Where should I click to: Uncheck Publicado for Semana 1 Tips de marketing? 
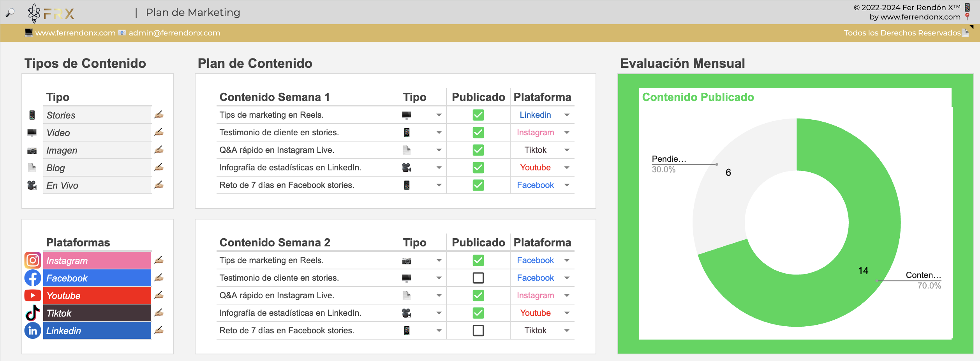coord(478,115)
